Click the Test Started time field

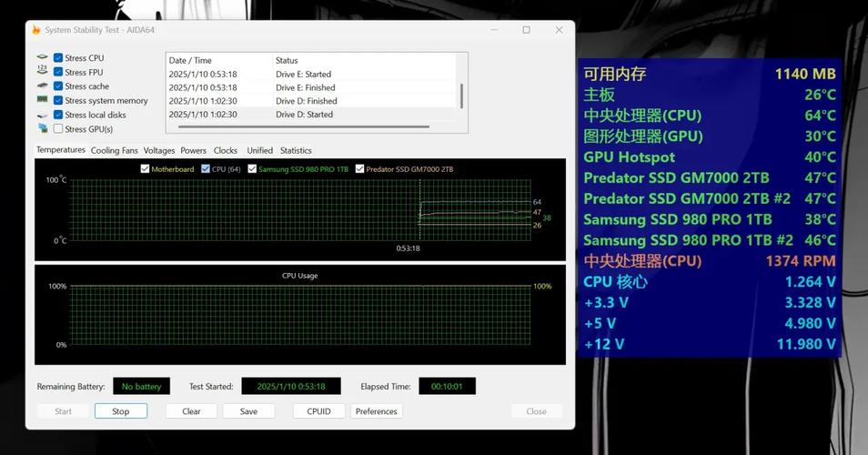[x=291, y=387]
